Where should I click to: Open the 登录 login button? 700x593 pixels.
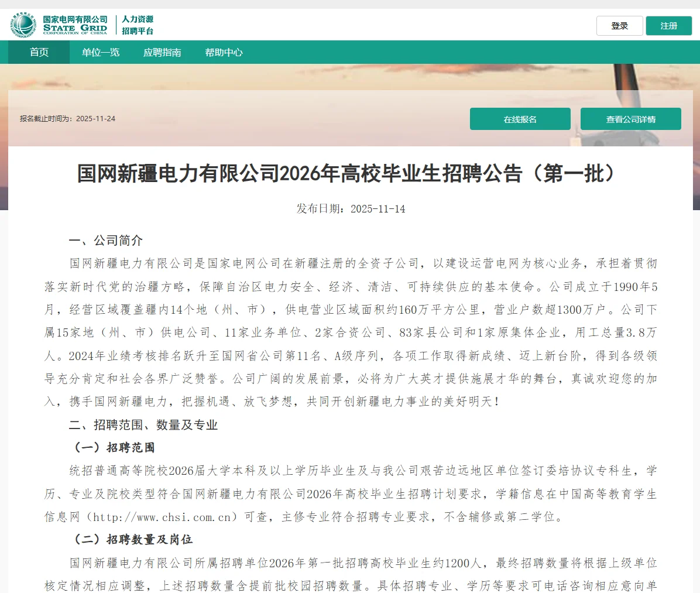pos(620,26)
